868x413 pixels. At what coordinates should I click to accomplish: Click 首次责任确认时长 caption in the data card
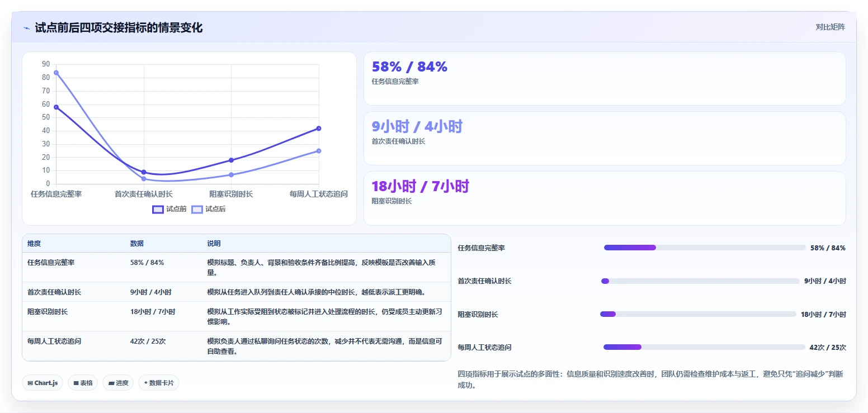(x=399, y=141)
